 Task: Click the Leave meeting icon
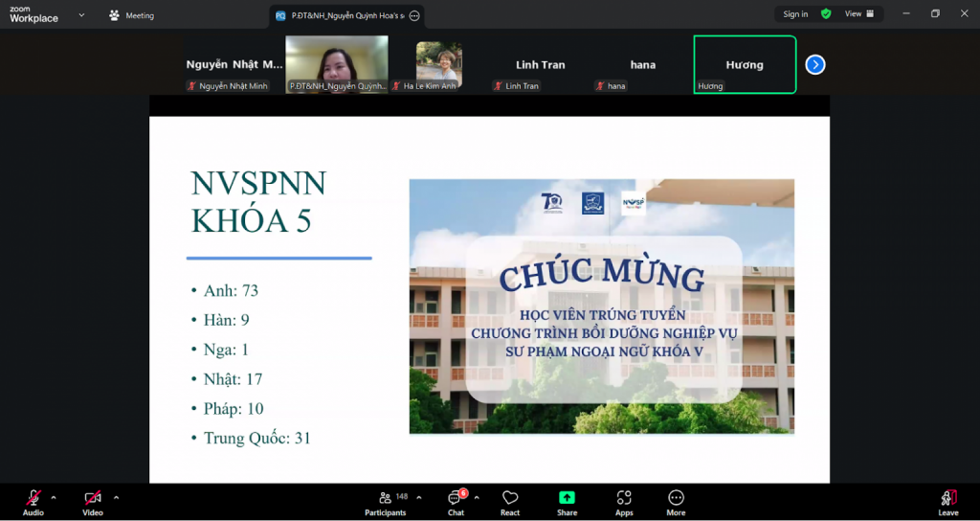947,498
